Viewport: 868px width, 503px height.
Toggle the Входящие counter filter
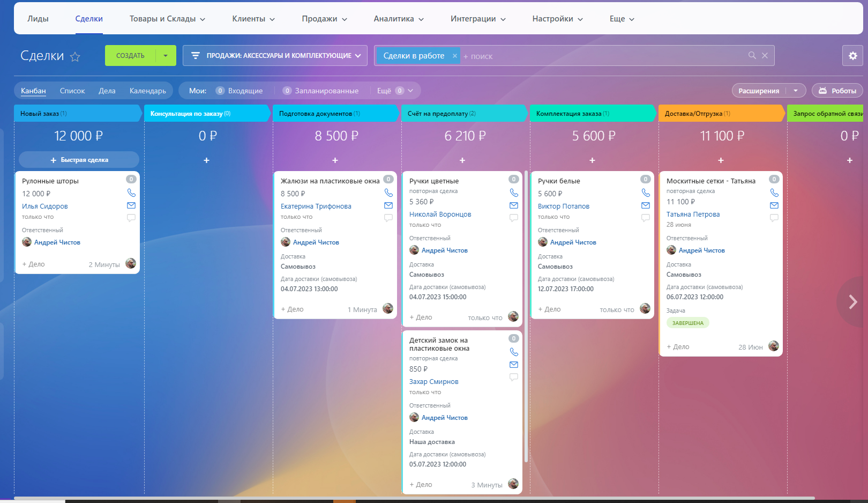pyautogui.click(x=240, y=91)
